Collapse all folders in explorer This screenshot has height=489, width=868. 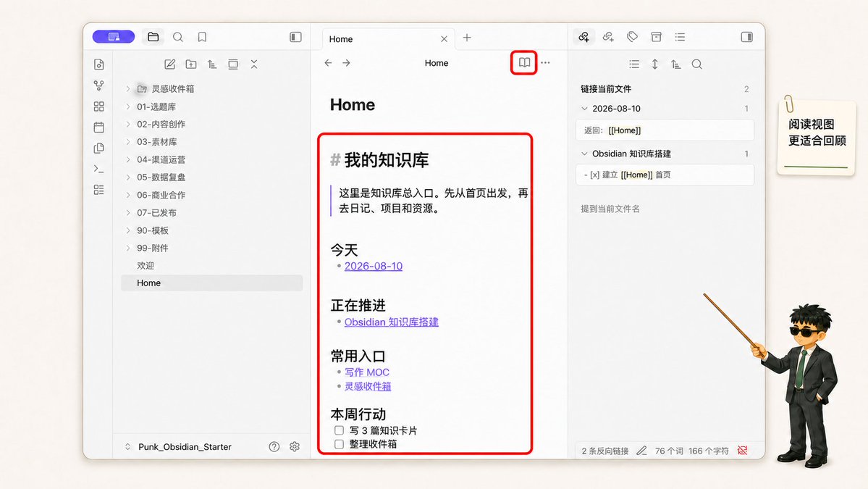coord(254,64)
